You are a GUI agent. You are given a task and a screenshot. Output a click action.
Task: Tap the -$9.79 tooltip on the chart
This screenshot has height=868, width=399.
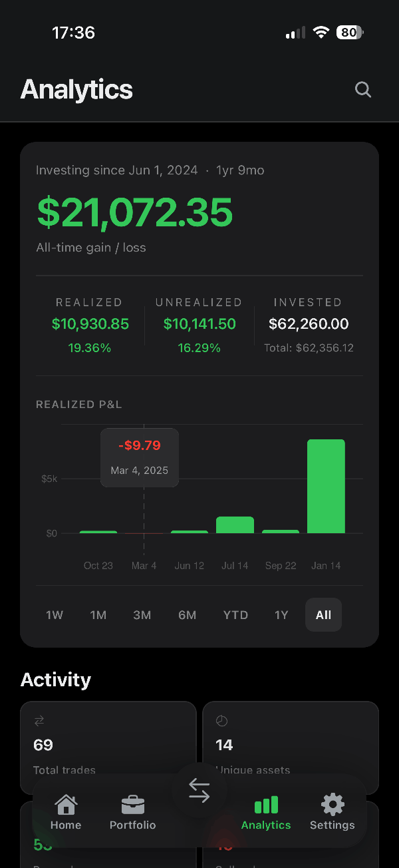tap(139, 445)
